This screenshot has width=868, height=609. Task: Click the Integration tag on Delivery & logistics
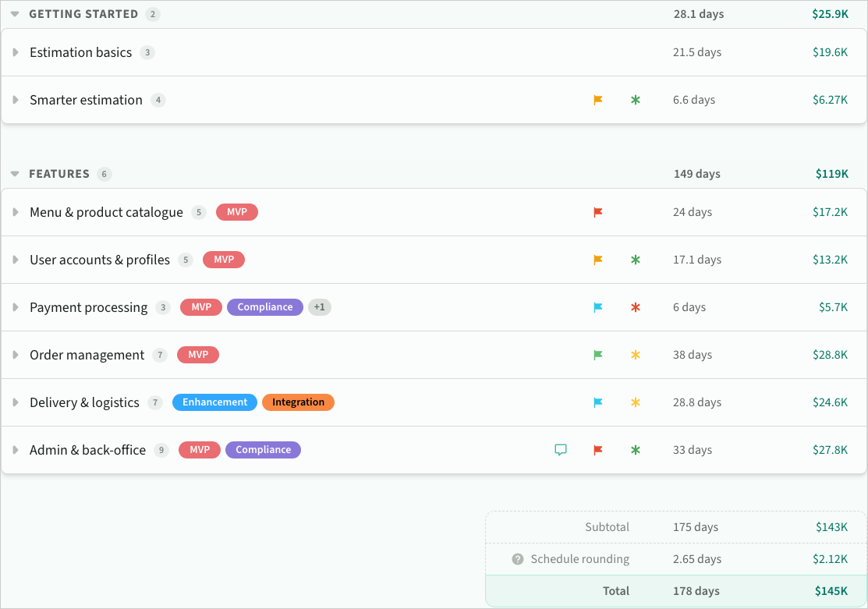point(298,402)
